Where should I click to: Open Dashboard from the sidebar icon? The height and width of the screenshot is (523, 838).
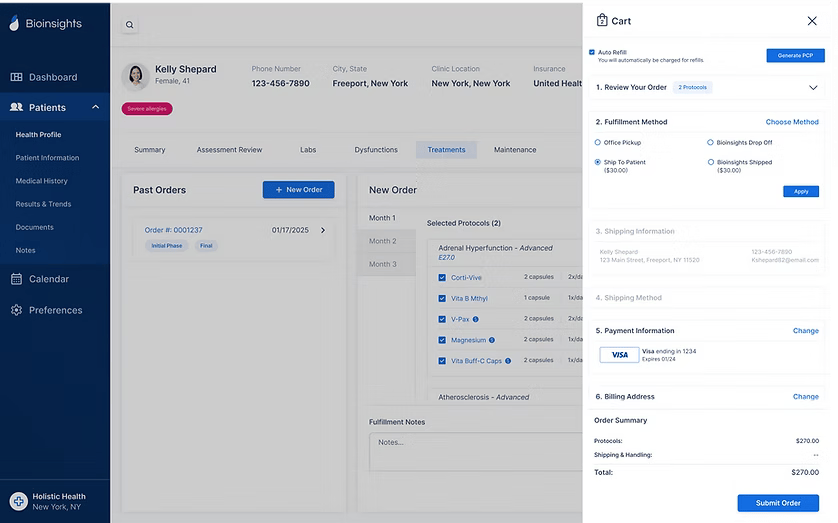[16, 77]
